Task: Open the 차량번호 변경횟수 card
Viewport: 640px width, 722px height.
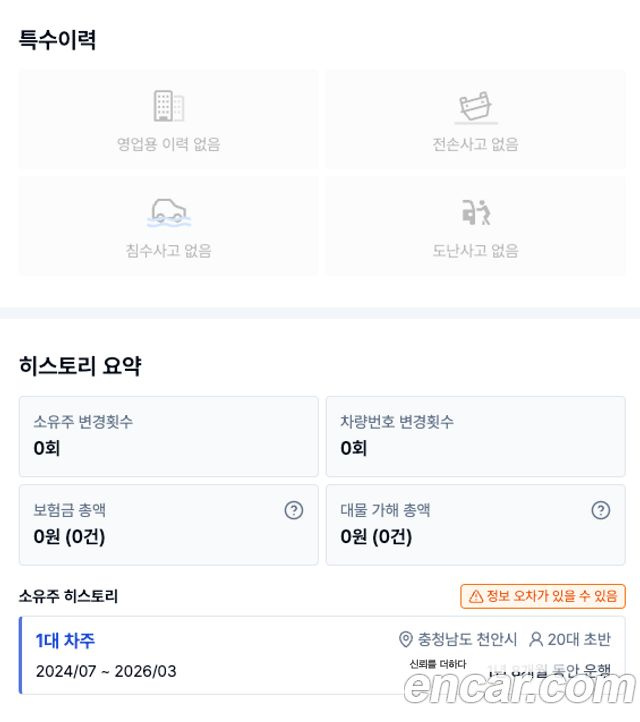Action: coord(476,436)
